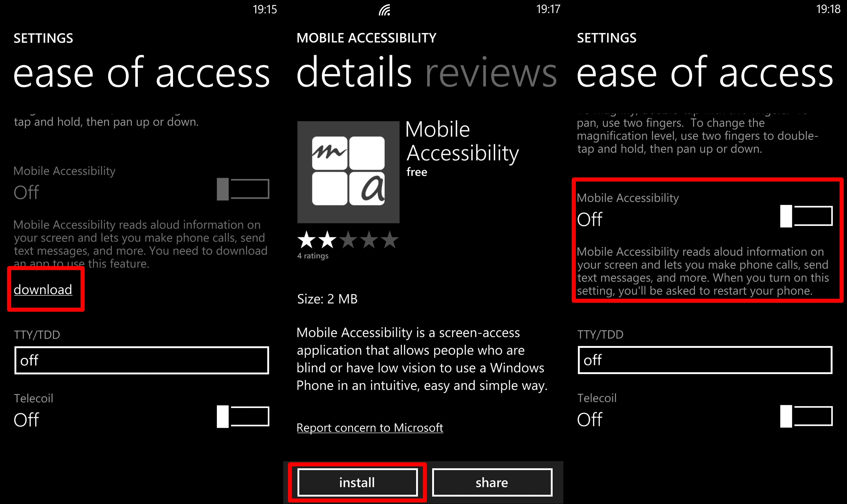The image size is (847, 504).
Task: Tap the 19:17 clock in status bar
Action: [548, 9]
